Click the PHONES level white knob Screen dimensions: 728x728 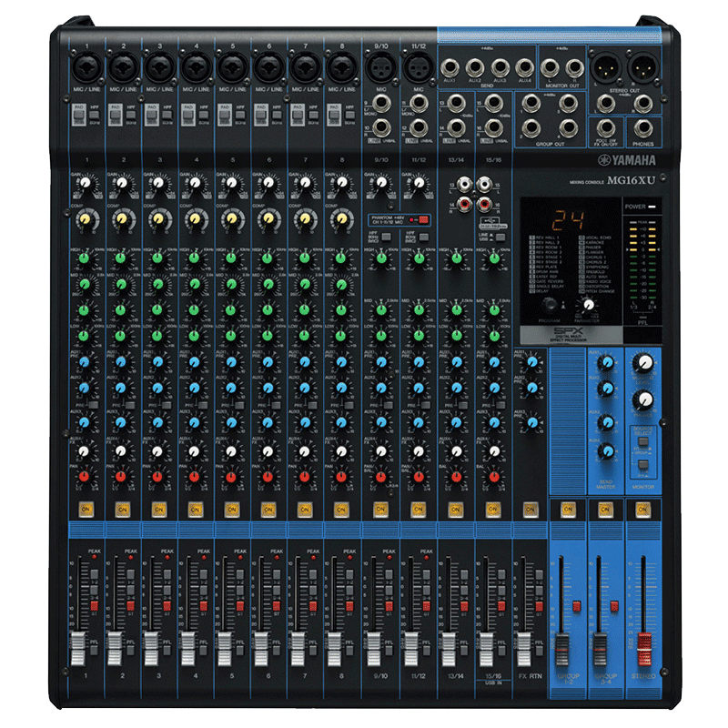[x=643, y=399]
